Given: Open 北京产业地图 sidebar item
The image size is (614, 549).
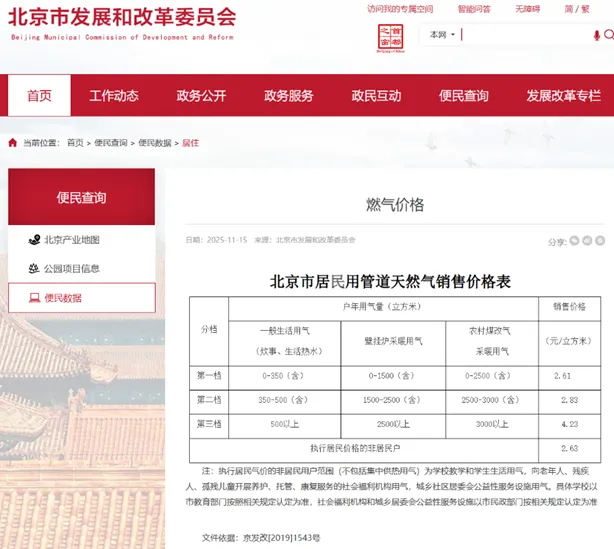Looking at the screenshot, I should [x=81, y=240].
